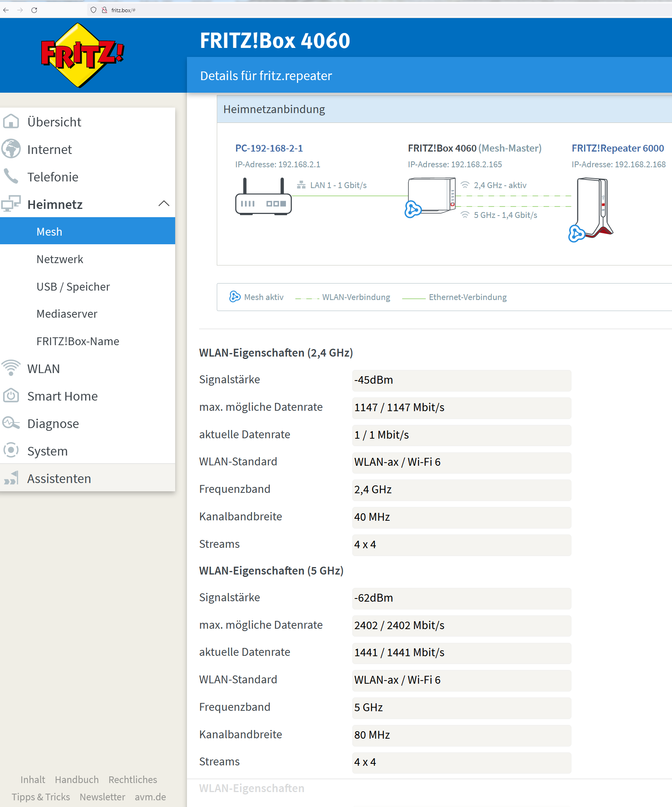Click the FRITZ! logo
The width and height of the screenshot is (672, 807).
(x=82, y=55)
